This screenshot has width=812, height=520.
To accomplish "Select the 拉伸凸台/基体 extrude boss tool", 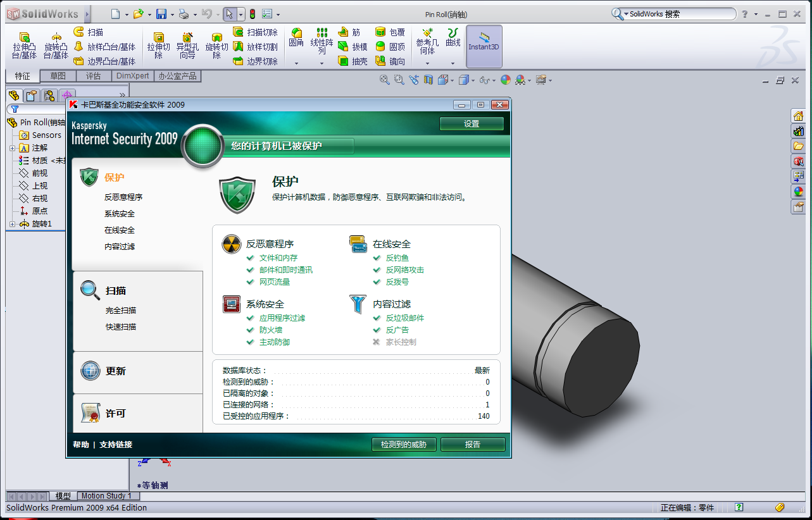I will 24,46.
